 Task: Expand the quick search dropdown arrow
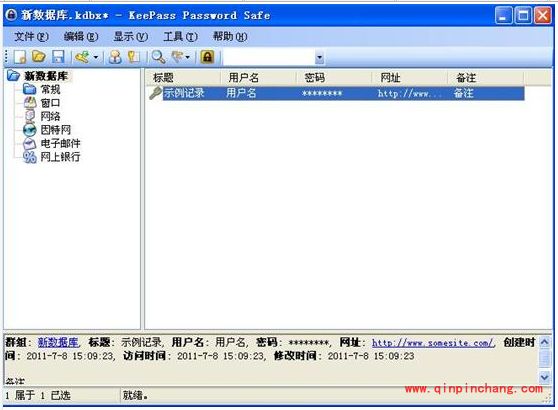319,57
